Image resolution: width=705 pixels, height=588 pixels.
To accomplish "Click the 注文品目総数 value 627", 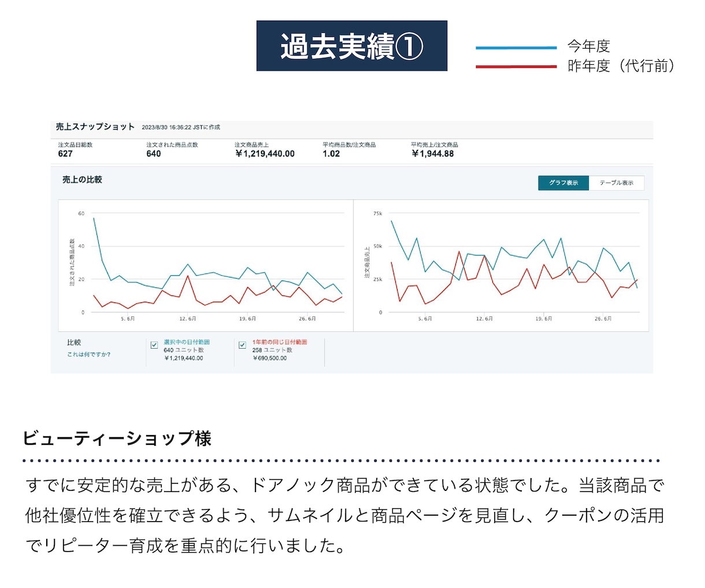I will pos(65,154).
